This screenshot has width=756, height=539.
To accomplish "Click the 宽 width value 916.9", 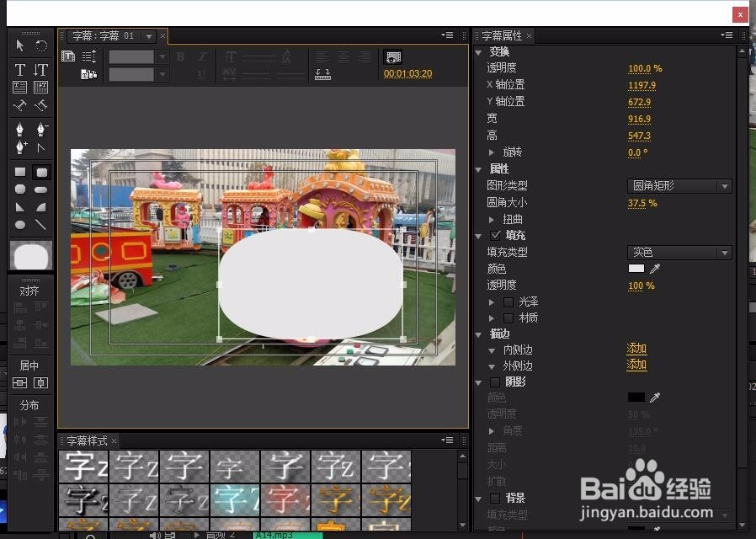I will click(639, 119).
